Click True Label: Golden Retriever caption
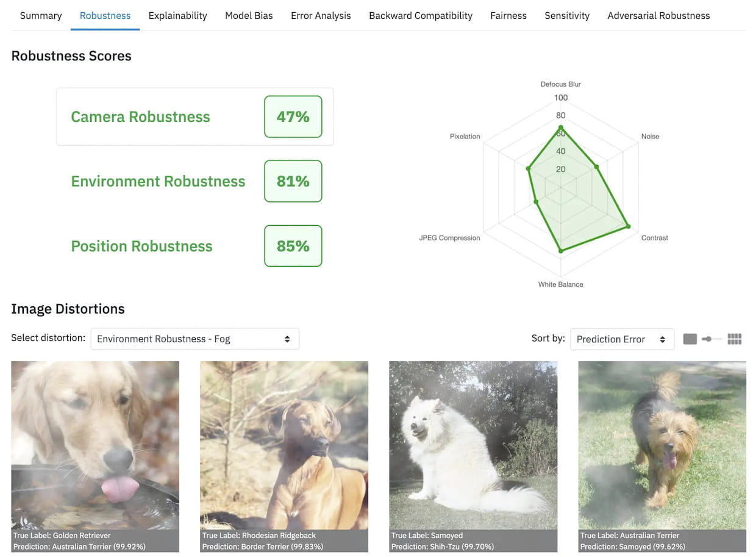 (x=62, y=536)
